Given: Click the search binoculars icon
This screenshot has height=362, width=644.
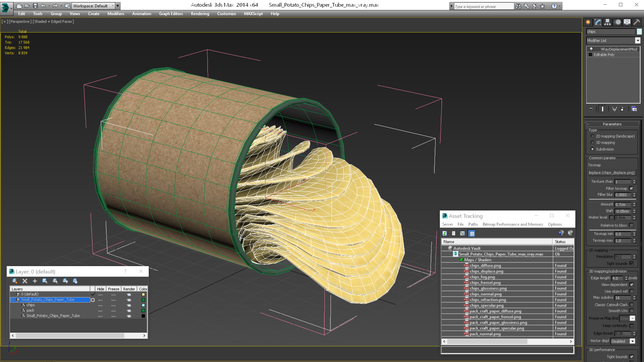Looking at the screenshot, I should click(518, 6).
